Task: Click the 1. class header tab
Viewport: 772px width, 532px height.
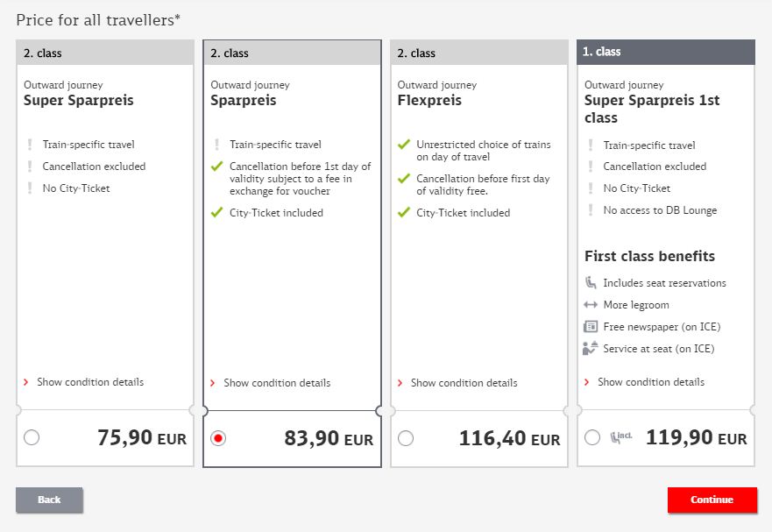Action: click(x=665, y=52)
